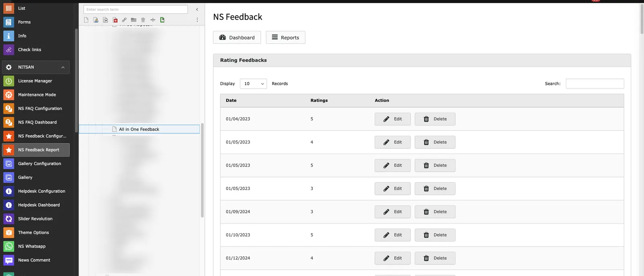Open NS Feedback Configuration star icon
The height and width of the screenshot is (276, 644).
(8, 136)
